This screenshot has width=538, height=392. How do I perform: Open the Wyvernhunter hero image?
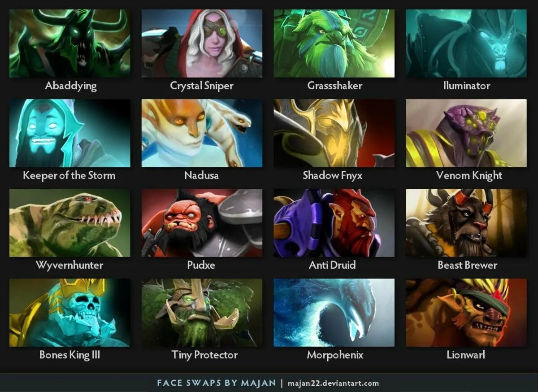pyautogui.click(x=70, y=223)
